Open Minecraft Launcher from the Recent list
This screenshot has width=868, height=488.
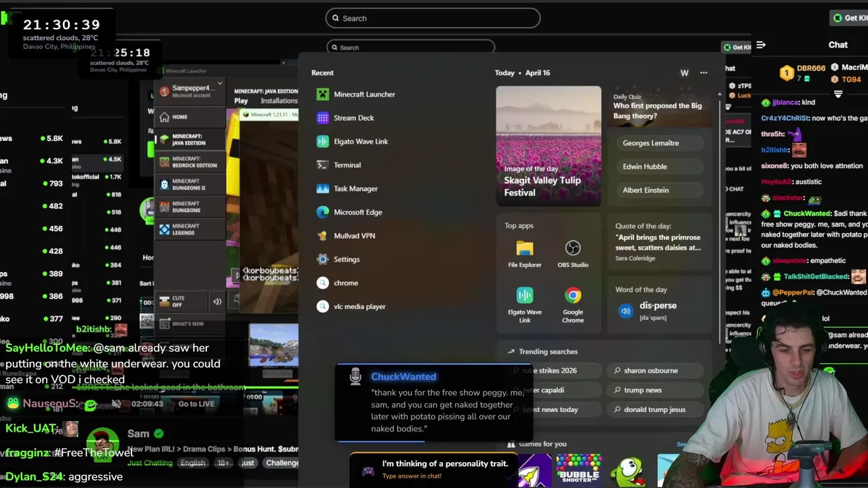[x=356, y=94]
